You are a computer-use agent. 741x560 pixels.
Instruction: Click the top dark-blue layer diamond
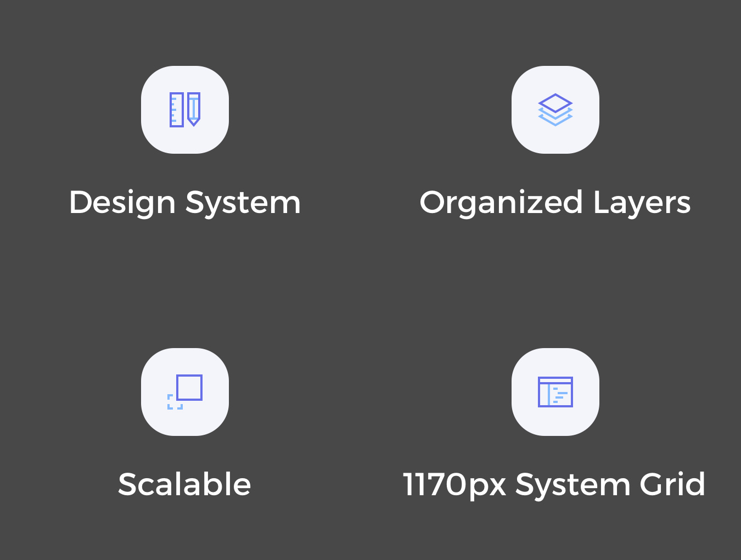pyautogui.click(x=555, y=103)
